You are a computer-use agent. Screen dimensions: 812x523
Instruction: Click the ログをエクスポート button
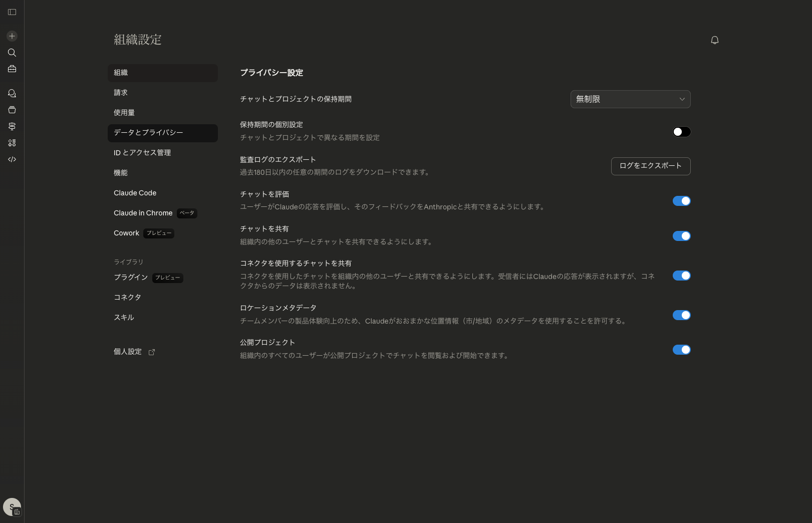click(x=650, y=166)
